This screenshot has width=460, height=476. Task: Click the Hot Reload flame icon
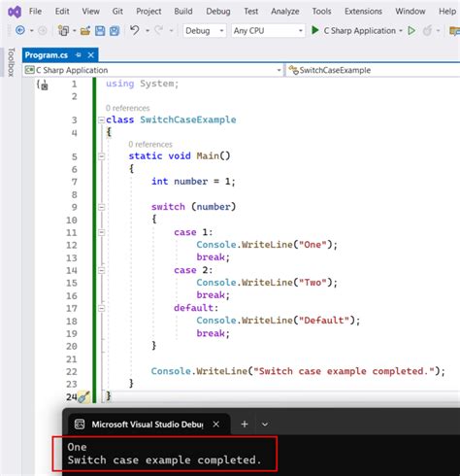tap(427, 31)
